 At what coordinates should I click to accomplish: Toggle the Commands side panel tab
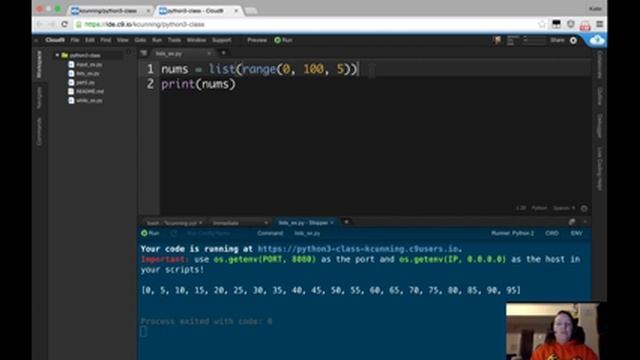coord(39,131)
